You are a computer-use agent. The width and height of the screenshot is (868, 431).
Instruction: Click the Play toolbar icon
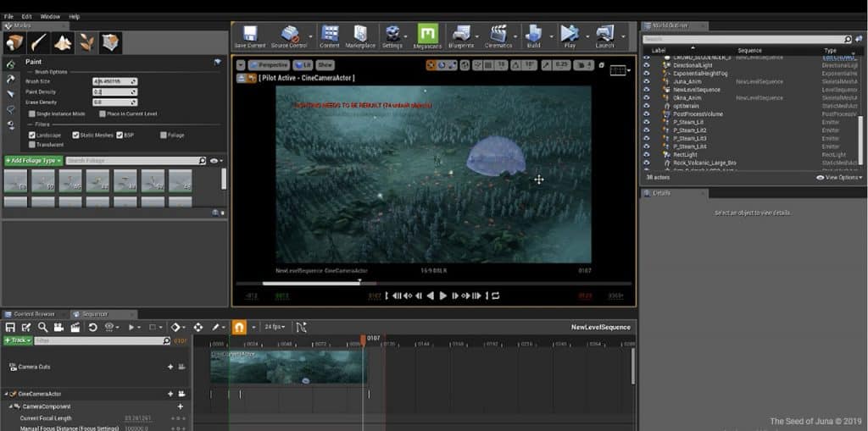pos(569,36)
